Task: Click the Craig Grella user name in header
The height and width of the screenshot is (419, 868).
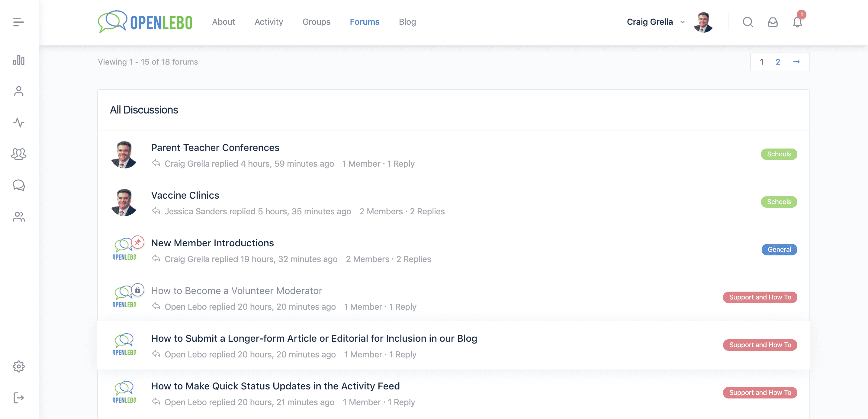Action: coord(650,22)
